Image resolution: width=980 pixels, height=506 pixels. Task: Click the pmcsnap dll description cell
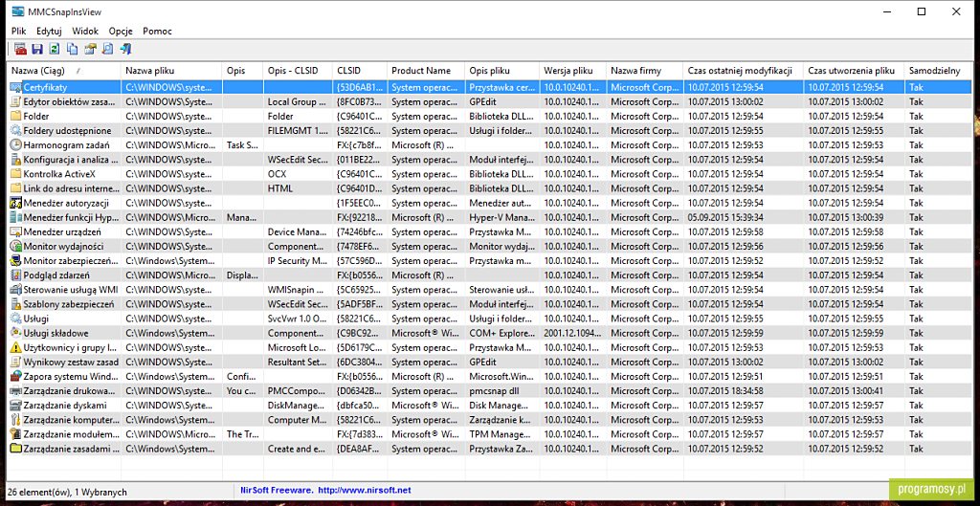[501, 390]
